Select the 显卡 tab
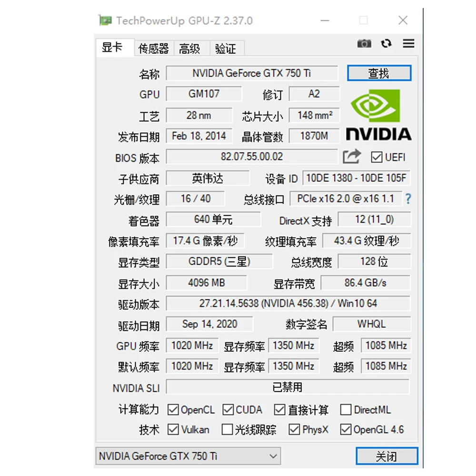The width and height of the screenshot is (476, 476). click(x=115, y=48)
